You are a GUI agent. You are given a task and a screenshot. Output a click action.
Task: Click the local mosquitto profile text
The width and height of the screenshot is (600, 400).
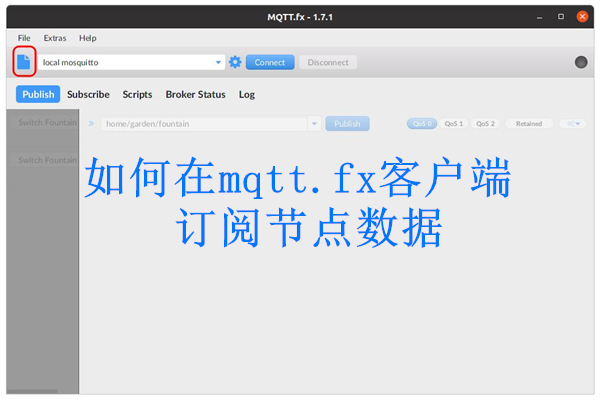[70, 62]
